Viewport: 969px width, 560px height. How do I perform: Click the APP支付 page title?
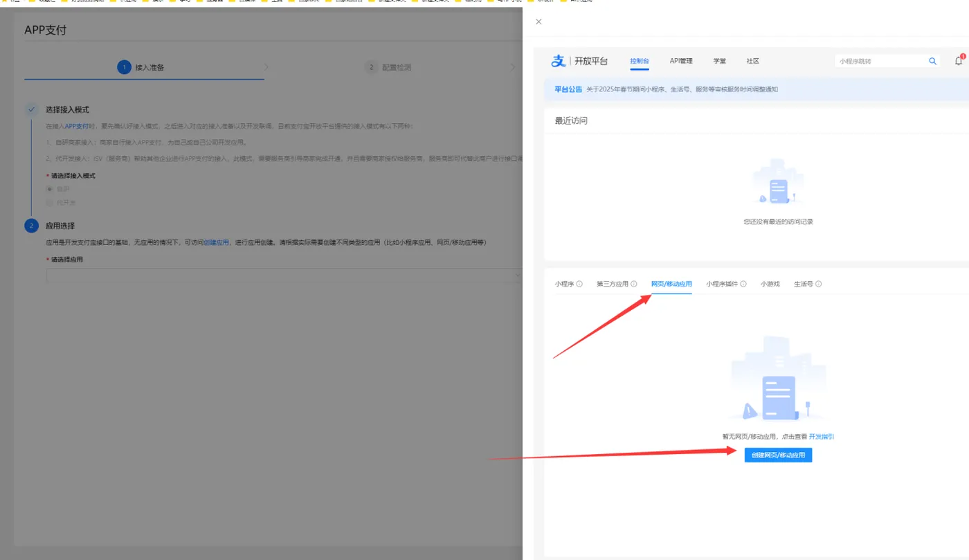(x=46, y=30)
